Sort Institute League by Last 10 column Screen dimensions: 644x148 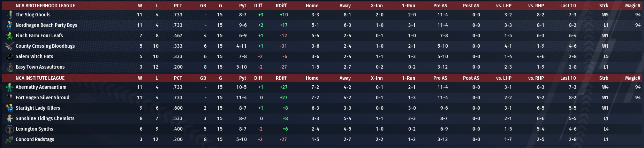[568, 78]
